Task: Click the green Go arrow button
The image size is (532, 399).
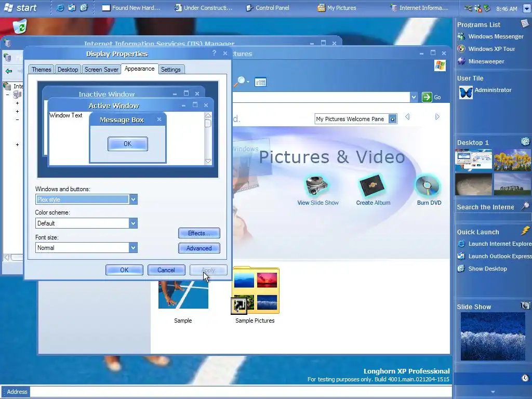Action: pos(427,97)
